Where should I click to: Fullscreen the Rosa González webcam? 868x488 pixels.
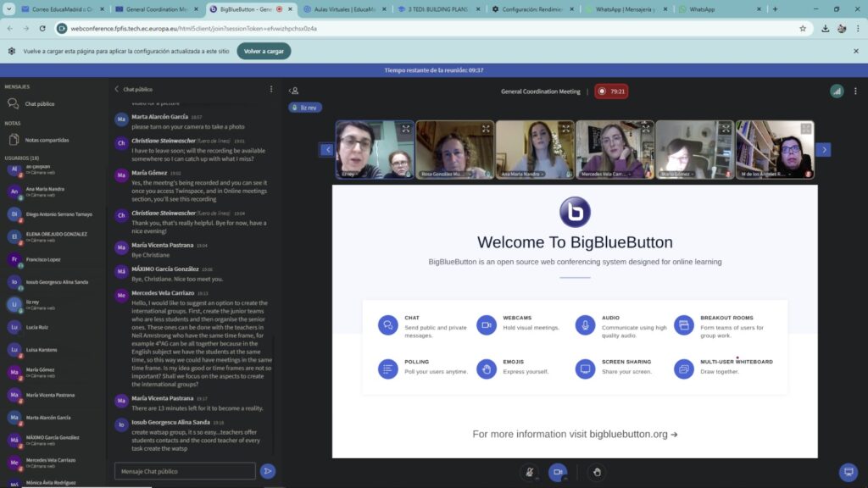486,129
